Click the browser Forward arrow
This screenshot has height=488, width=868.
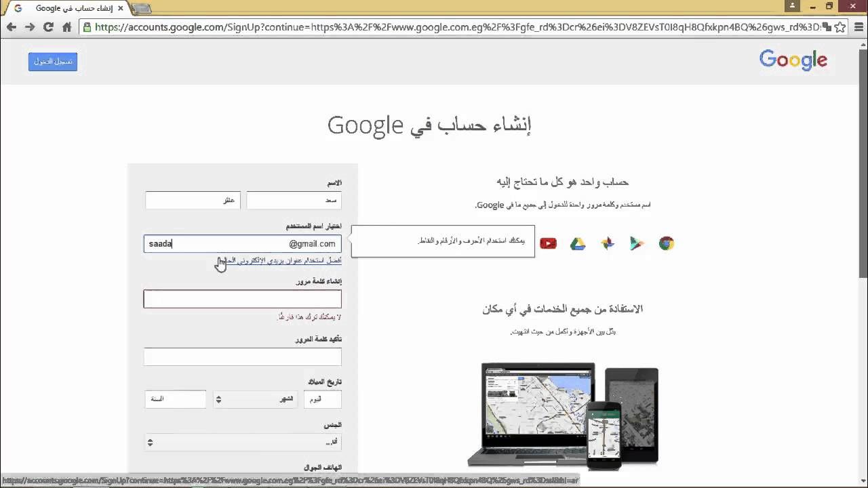[30, 27]
